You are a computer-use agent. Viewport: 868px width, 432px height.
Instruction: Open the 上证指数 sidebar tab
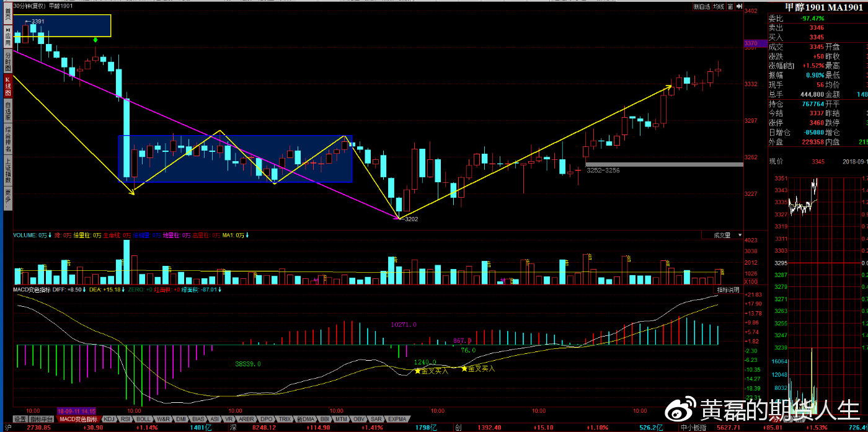[8, 170]
